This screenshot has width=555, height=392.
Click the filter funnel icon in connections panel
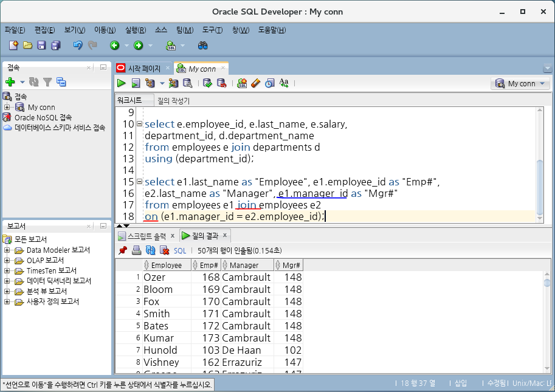[x=47, y=82]
